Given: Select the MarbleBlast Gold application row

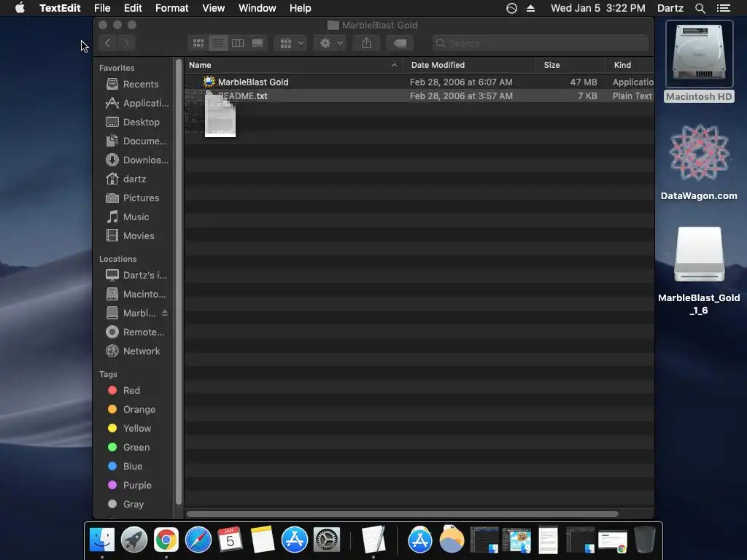Looking at the screenshot, I should [419, 82].
